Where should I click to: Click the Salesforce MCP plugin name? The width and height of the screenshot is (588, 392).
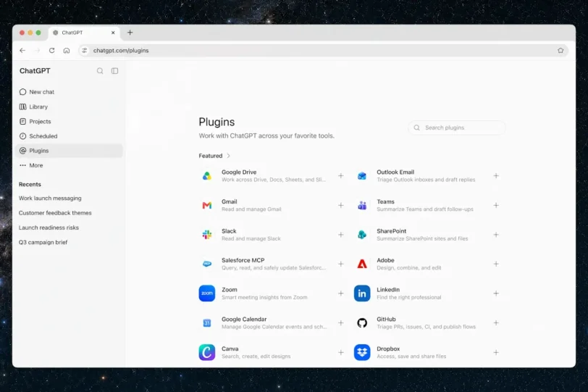pos(243,260)
